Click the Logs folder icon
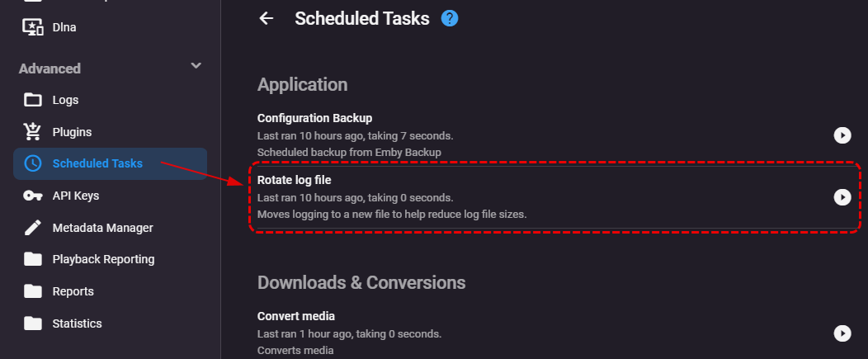The height and width of the screenshot is (359, 868). pyautogui.click(x=33, y=100)
